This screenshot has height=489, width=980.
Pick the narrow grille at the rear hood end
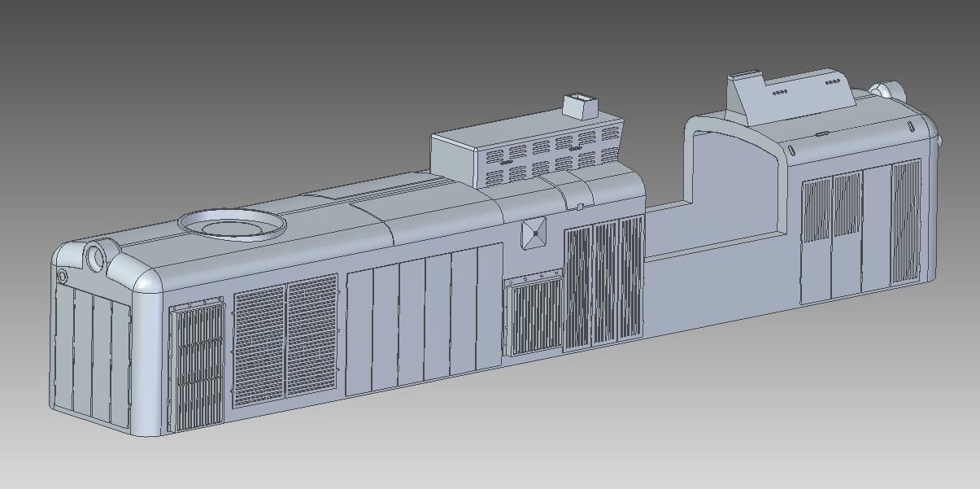point(905,221)
